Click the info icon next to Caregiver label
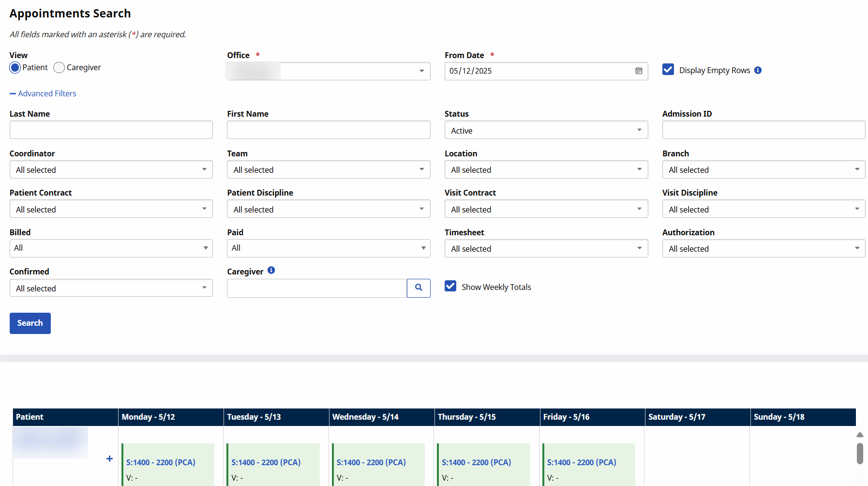Image resolution: width=868 pixels, height=486 pixels. click(x=271, y=271)
